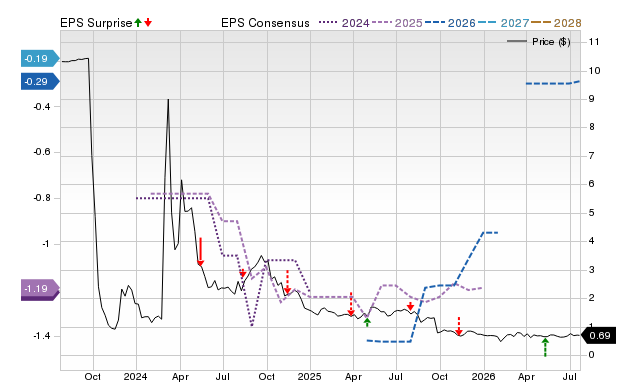Click the light blue -0.19 value badge
The width and height of the screenshot is (640, 382).
40,59
